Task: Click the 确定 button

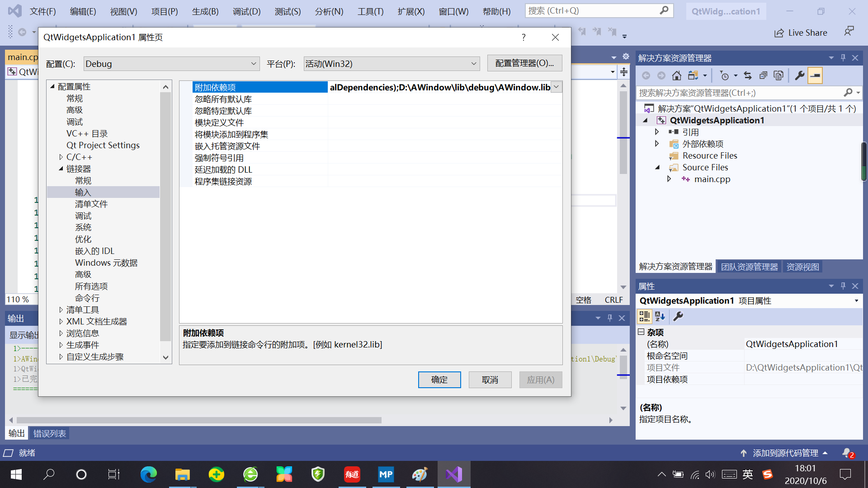Action: (x=439, y=380)
